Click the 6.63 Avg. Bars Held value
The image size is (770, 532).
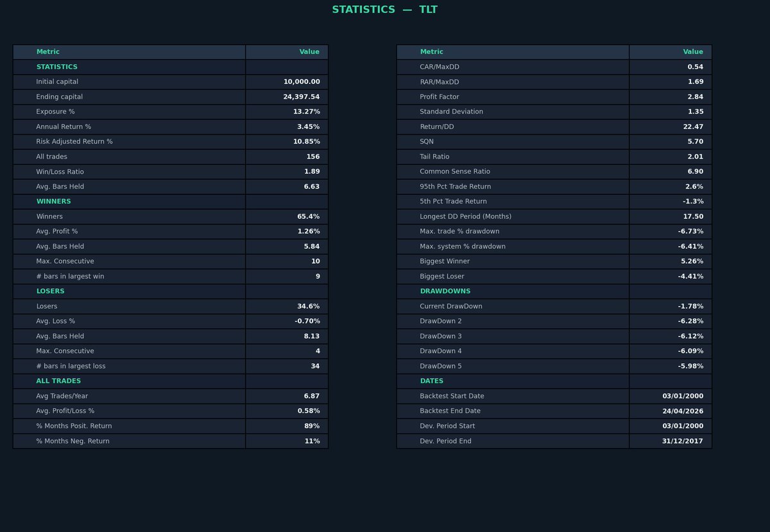tap(312, 187)
